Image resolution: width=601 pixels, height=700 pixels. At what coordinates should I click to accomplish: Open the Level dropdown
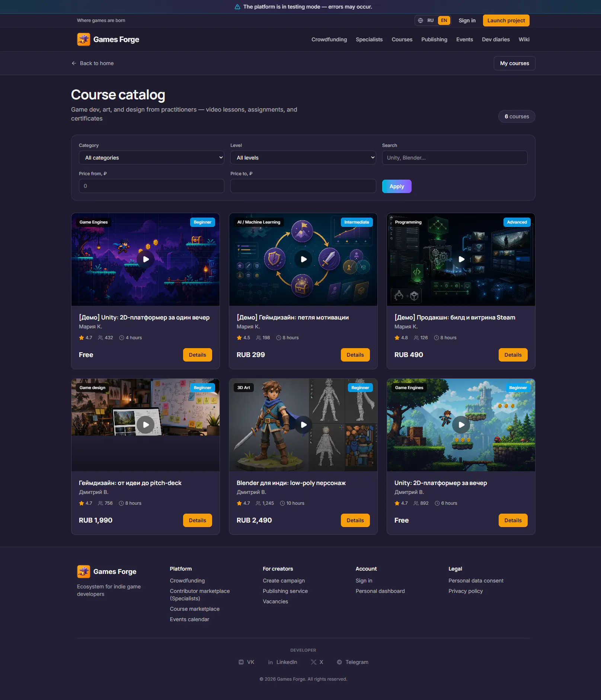click(x=303, y=158)
